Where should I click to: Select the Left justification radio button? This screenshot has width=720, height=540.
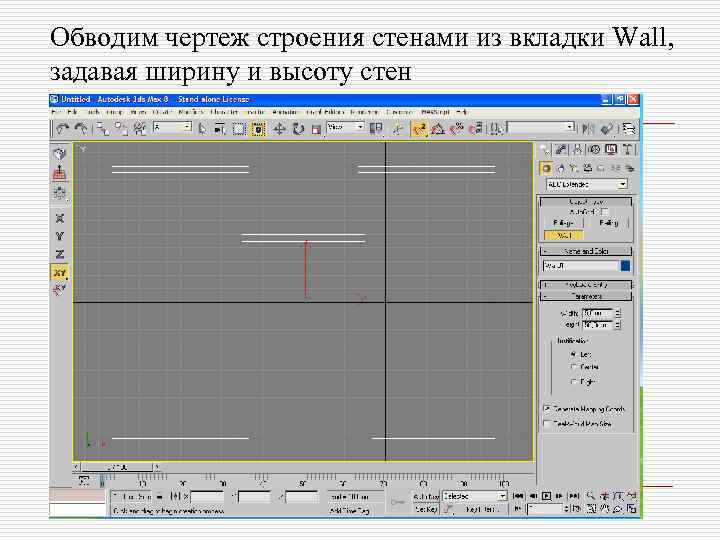tap(573, 354)
